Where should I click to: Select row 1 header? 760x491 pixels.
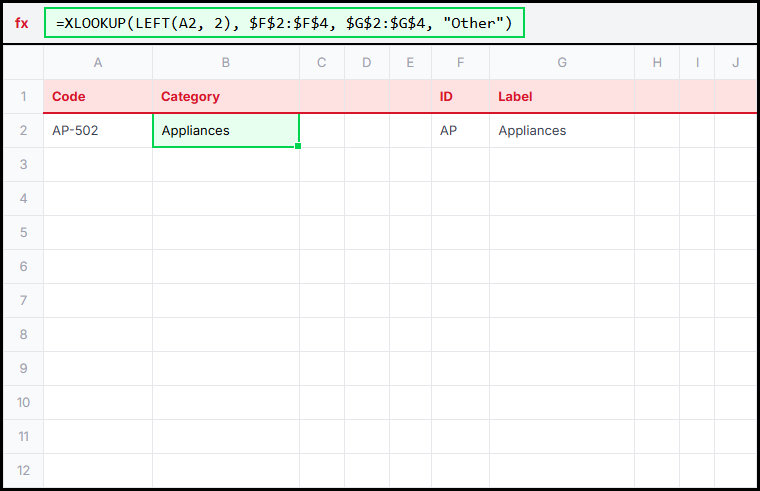pos(23,96)
